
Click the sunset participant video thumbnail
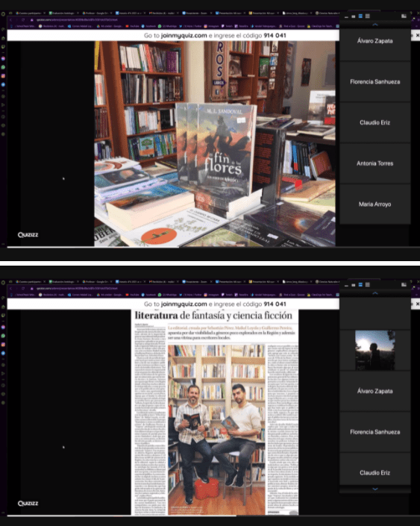coord(375,350)
